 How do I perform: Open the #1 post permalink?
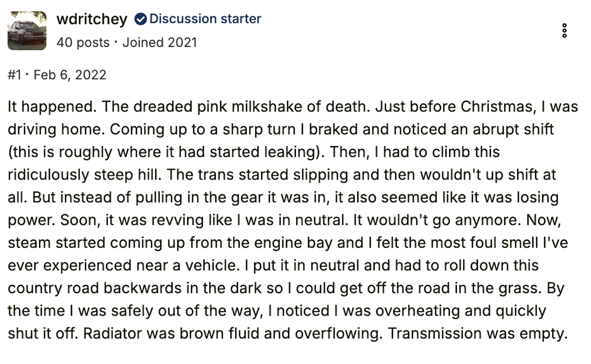click(x=14, y=75)
